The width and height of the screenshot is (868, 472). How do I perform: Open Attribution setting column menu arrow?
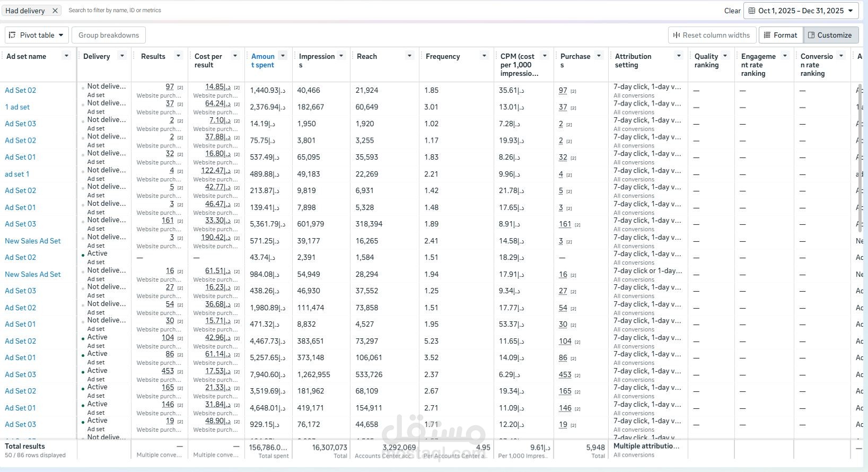(x=679, y=56)
